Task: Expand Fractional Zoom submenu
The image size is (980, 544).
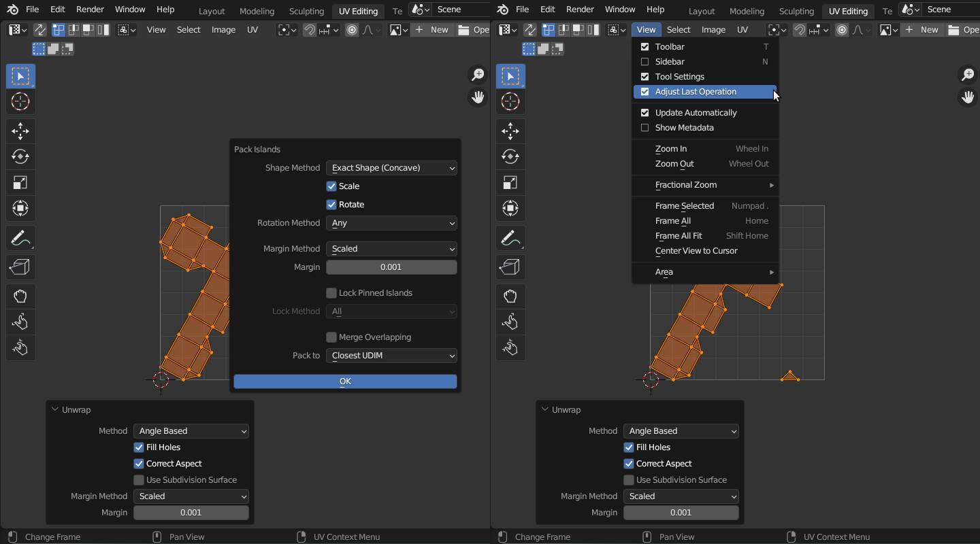Action: point(705,185)
